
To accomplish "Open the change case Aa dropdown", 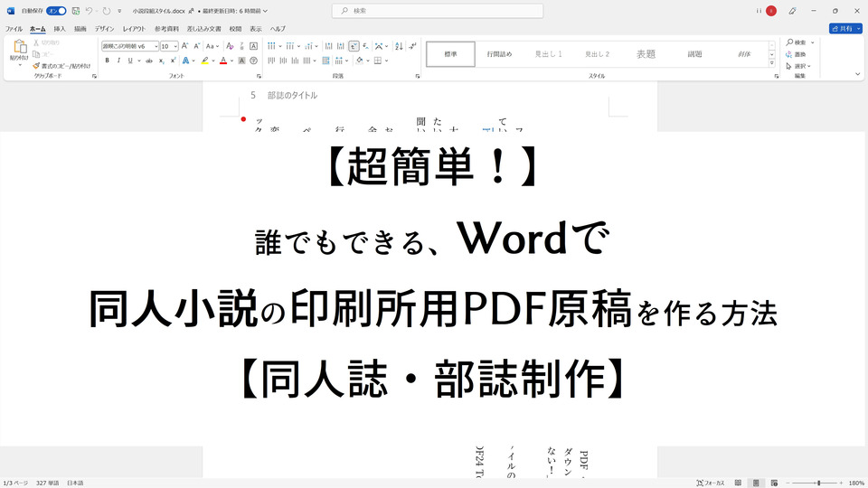I will click(212, 46).
